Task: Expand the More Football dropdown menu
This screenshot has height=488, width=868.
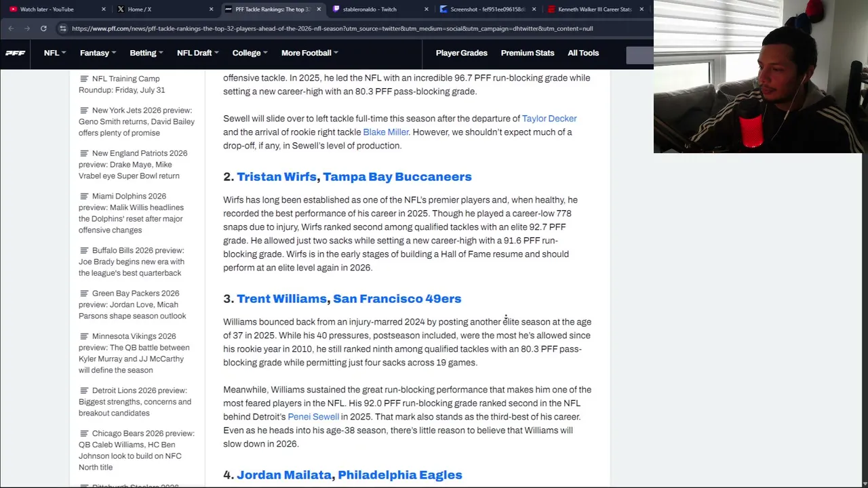Action: click(310, 53)
